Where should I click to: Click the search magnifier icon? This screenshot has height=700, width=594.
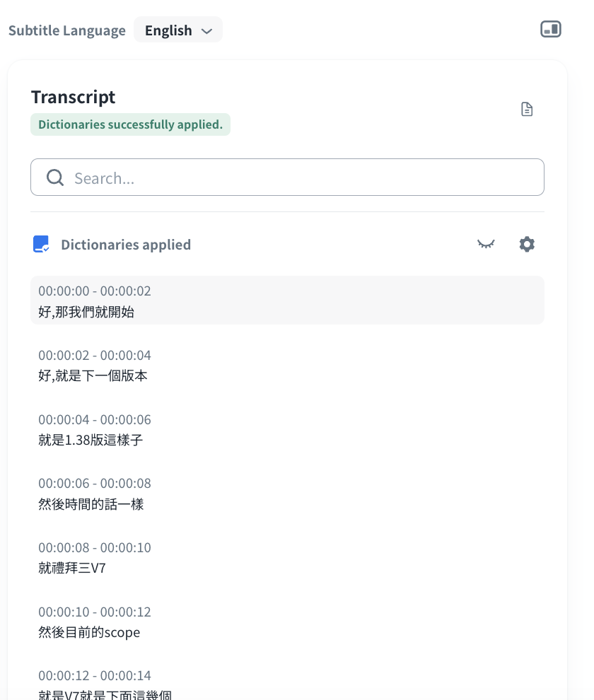tap(55, 177)
